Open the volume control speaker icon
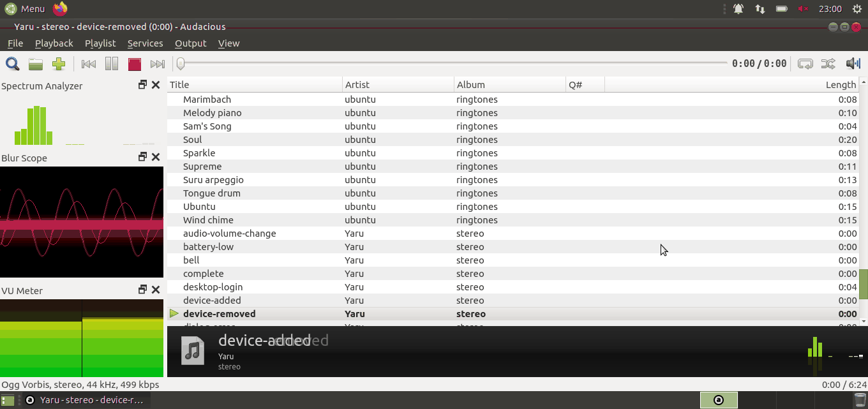Image resolution: width=868 pixels, height=409 pixels. coord(853,64)
